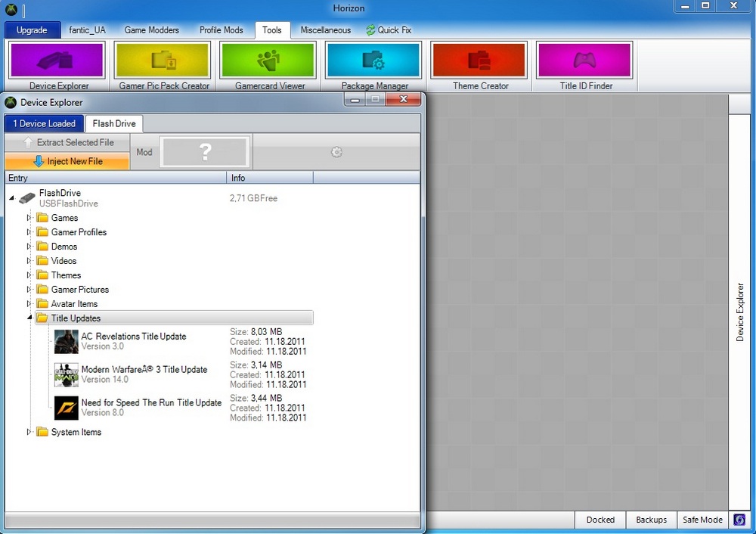Collapse the Title Updates folder

click(29, 318)
